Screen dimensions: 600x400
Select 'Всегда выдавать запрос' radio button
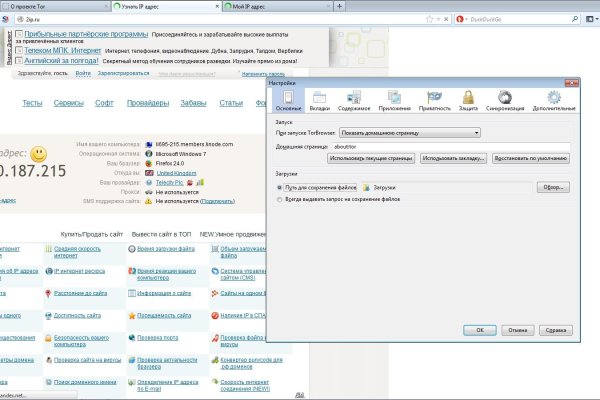pyautogui.click(x=280, y=199)
